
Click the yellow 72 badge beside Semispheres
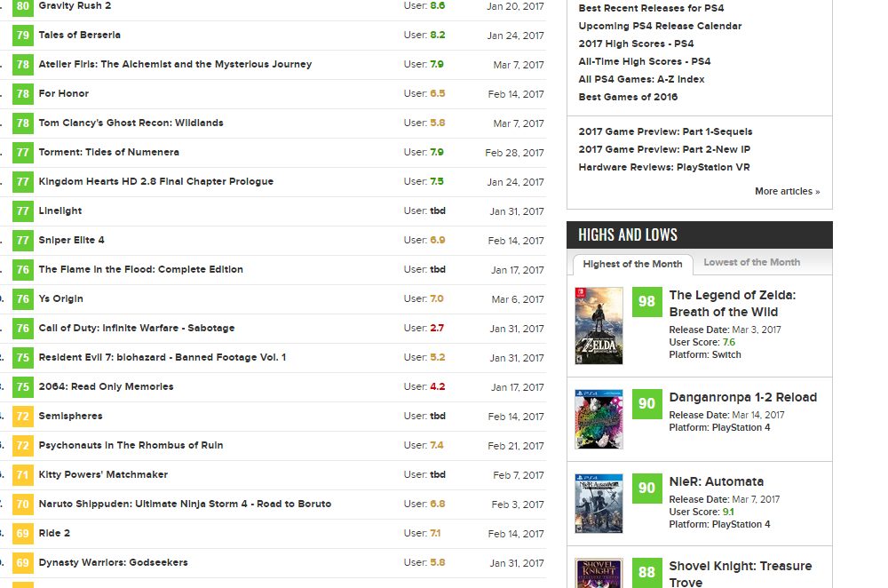point(23,417)
